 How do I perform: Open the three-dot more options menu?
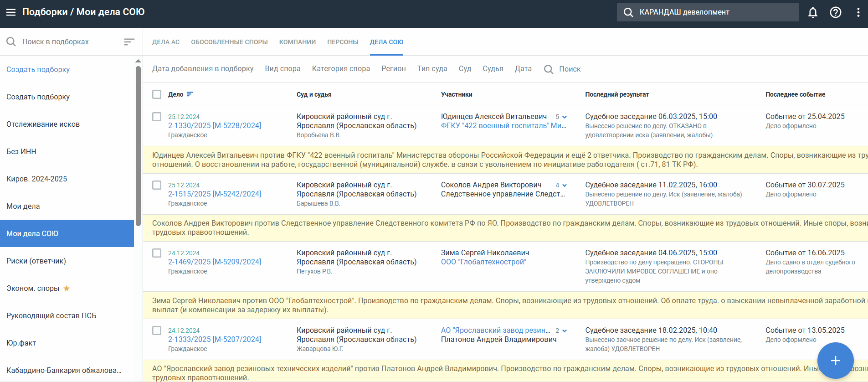[x=858, y=12]
